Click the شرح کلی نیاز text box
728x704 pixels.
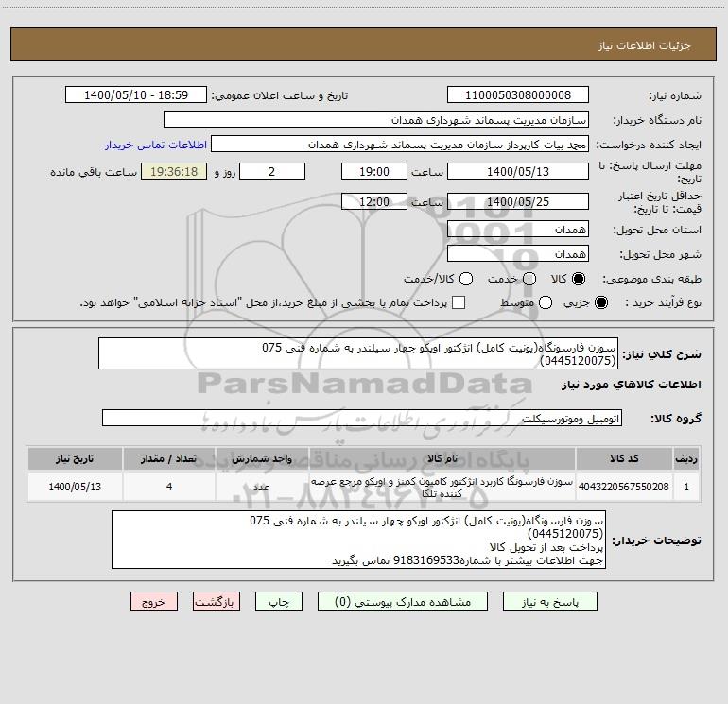358,353
